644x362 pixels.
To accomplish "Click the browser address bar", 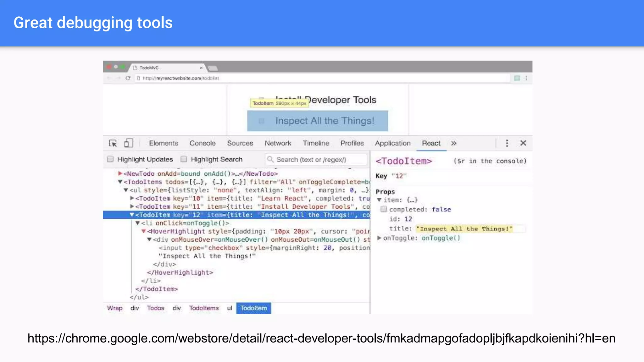I will pyautogui.click(x=322, y=78).
